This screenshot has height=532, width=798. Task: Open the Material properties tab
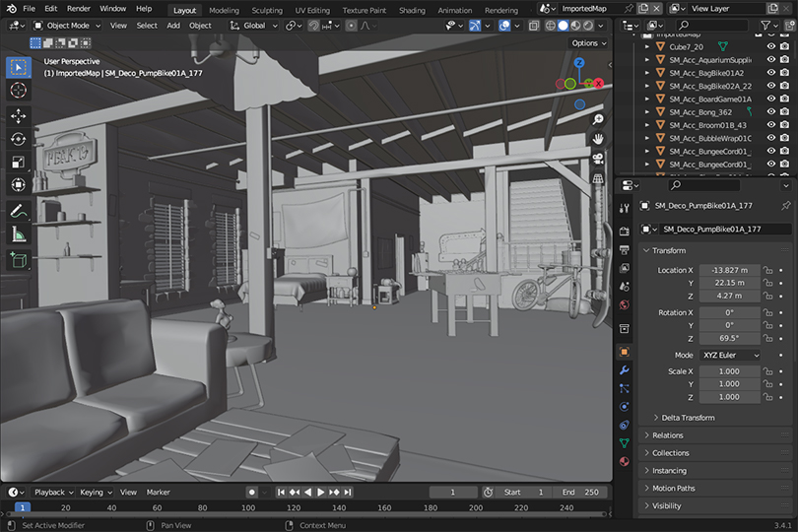(625, 462)
